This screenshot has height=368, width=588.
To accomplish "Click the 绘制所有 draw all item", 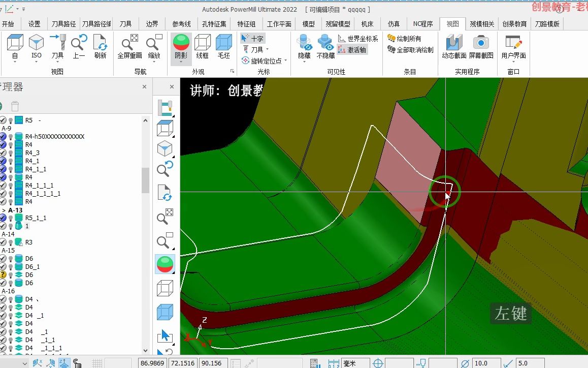I will 404,38.
